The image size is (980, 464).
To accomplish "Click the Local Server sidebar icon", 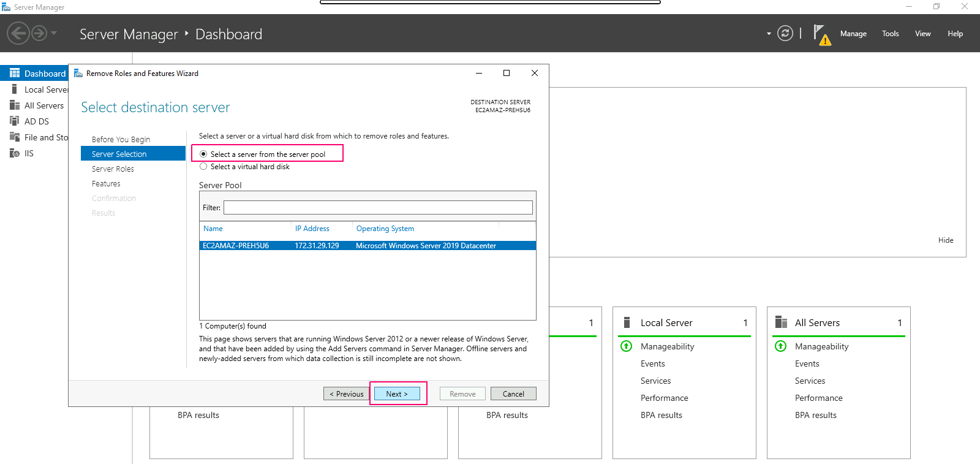I will click(14, 89).
